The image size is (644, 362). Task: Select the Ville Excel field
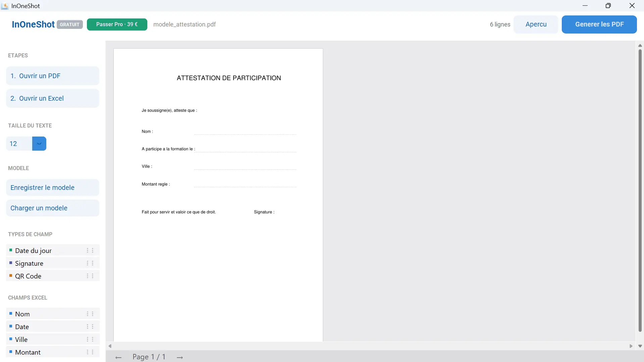[53, 340]
